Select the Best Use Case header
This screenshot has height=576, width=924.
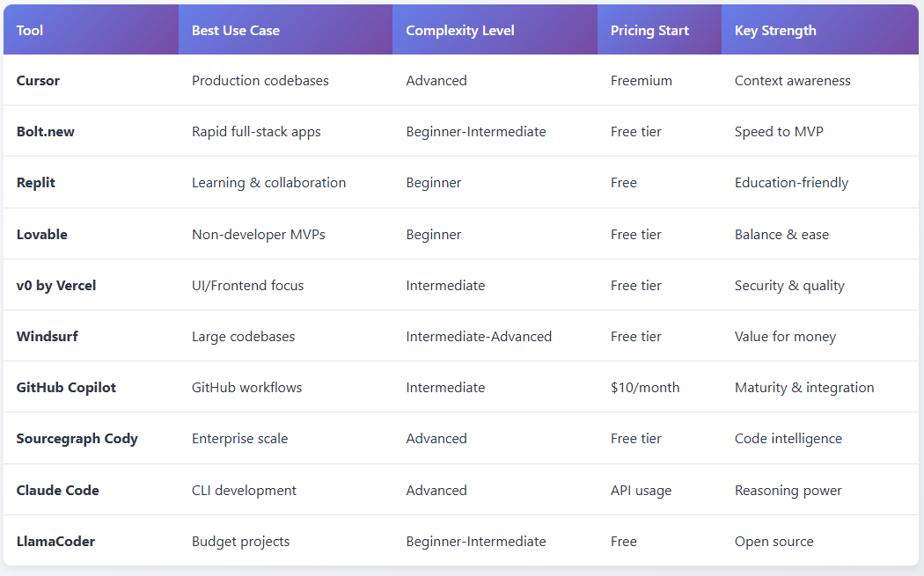[236, 31]
